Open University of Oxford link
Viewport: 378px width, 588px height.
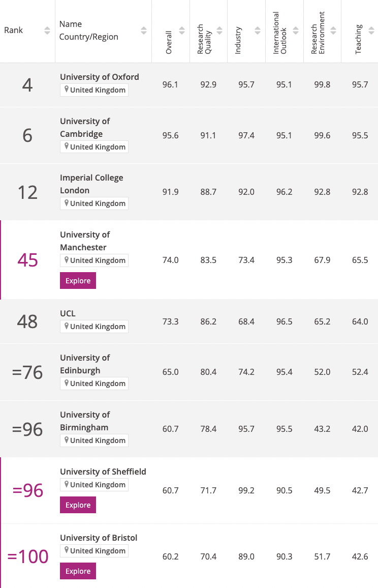pos(99,77)
